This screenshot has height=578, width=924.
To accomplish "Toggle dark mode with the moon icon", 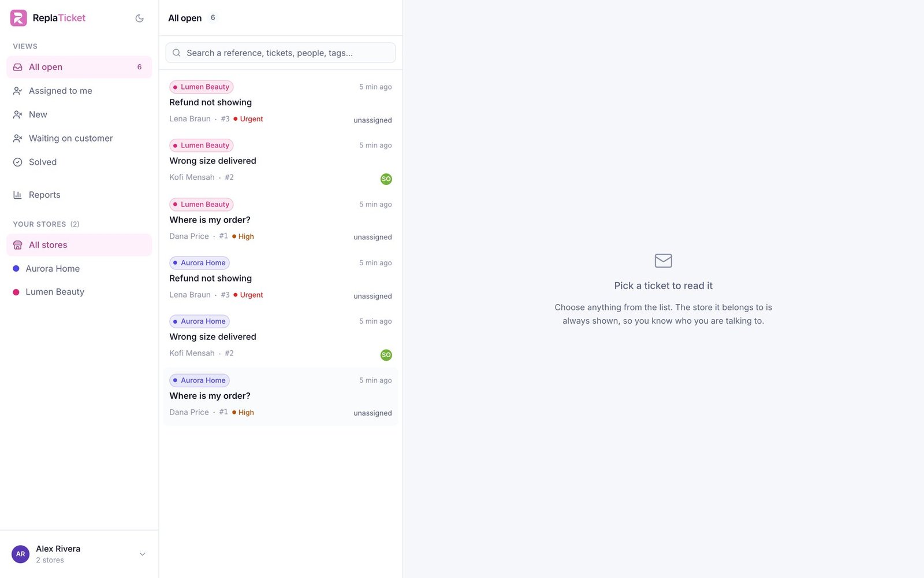I will pos(139,18).
